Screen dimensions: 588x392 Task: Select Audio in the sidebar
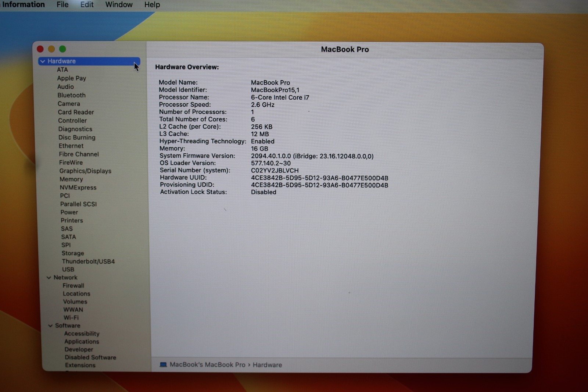tap(65, 87)
